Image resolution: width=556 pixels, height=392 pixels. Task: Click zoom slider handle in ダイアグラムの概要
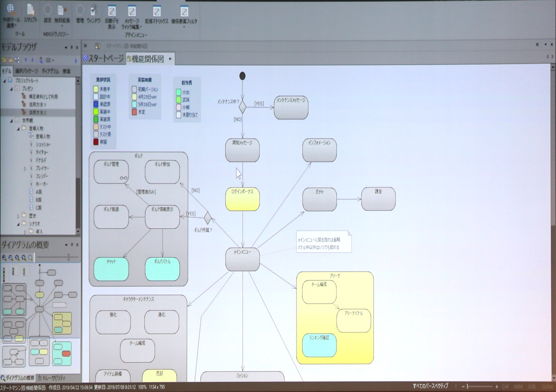point(69,257)
